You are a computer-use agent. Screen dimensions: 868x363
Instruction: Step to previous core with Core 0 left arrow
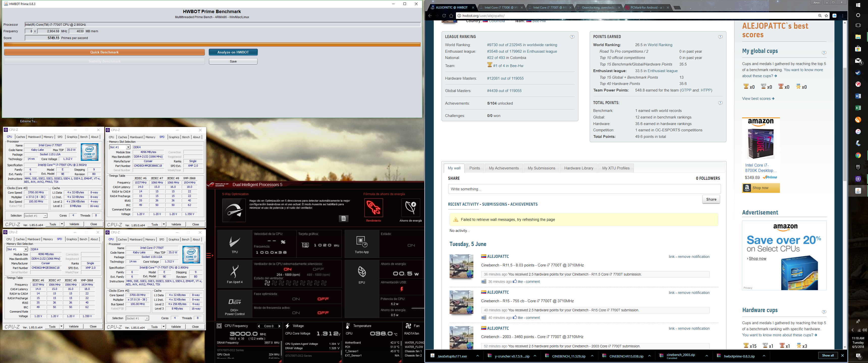coord(259,326)
